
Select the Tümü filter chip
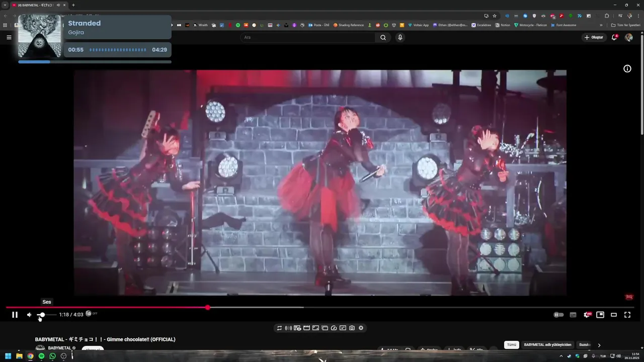(x=512, y=345)
